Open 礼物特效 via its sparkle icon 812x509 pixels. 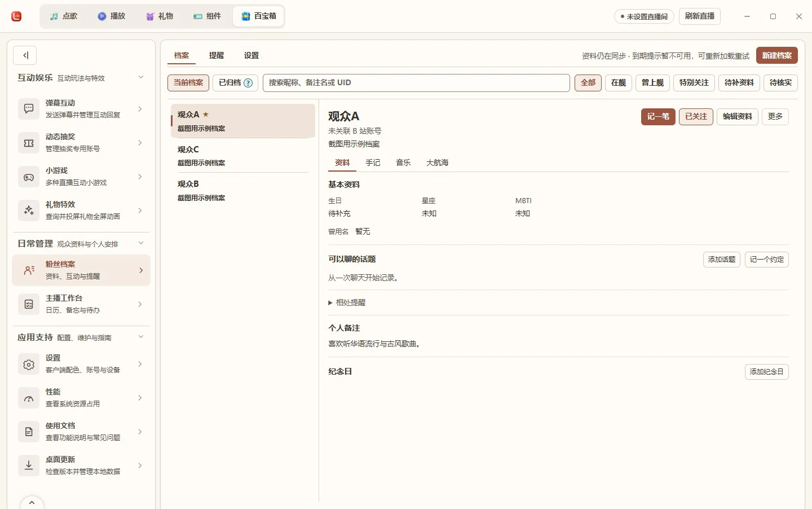click(x=29, y=210)
